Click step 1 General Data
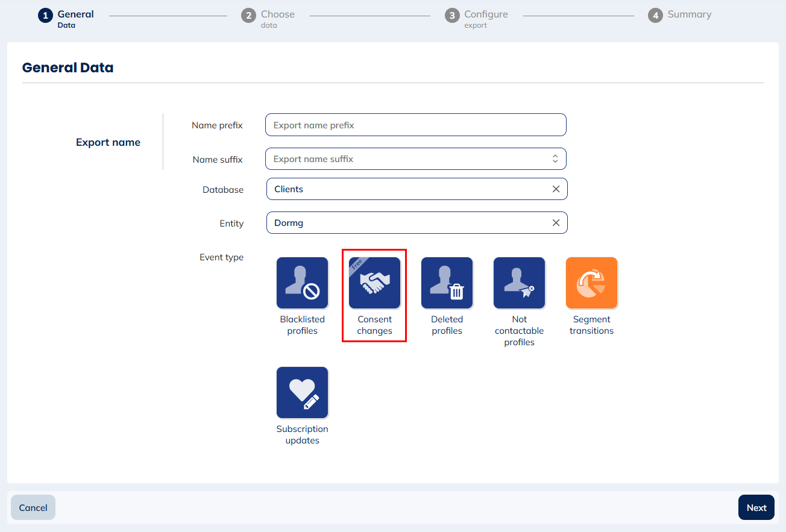Image resolution: width=786 pixels, height=532 pixels. coord(66,19)
